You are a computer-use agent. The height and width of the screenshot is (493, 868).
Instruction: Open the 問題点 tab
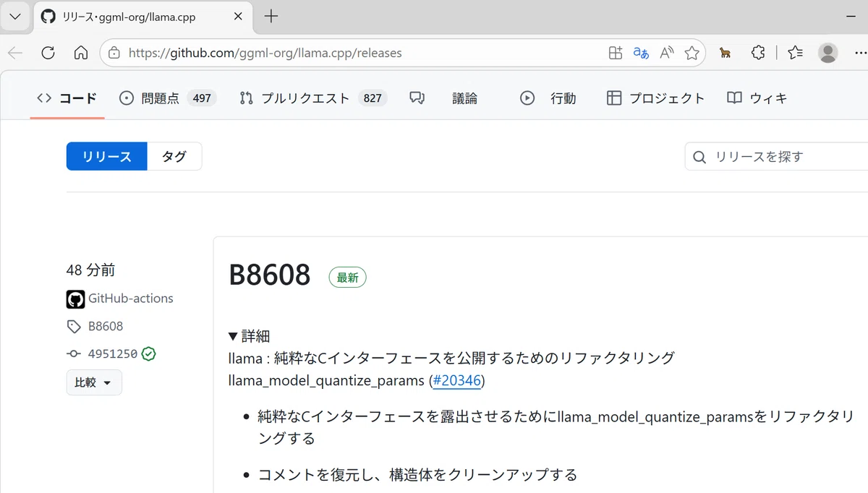[x=168, y=98]
